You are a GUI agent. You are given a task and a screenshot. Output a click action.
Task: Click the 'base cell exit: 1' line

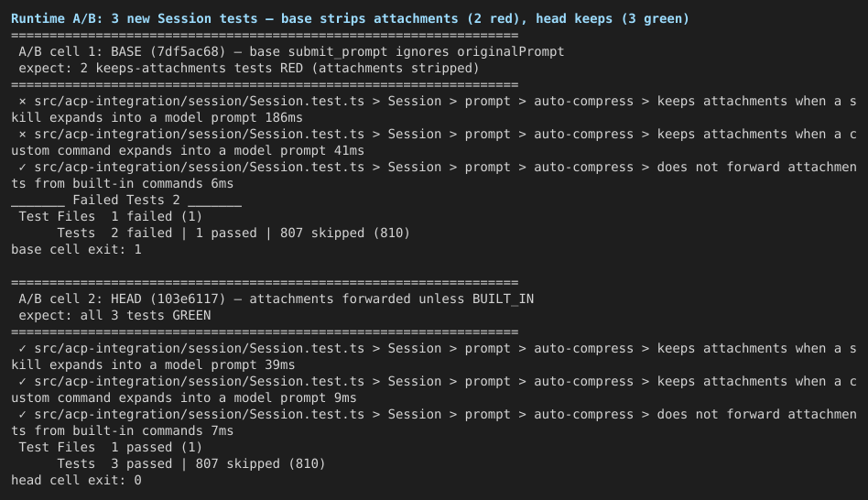tap(76, 250)
